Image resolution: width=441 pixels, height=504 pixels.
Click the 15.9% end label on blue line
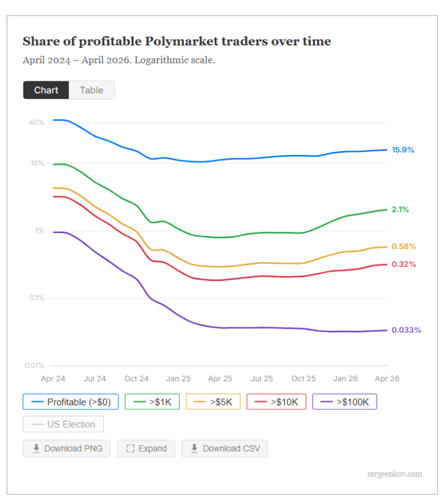pyautogui.click(x=403, y=150)
